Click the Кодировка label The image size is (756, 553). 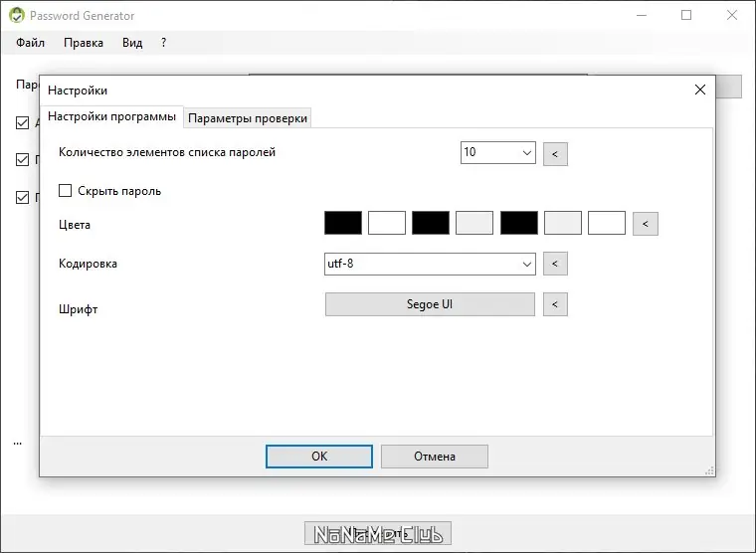click(88, 264)
